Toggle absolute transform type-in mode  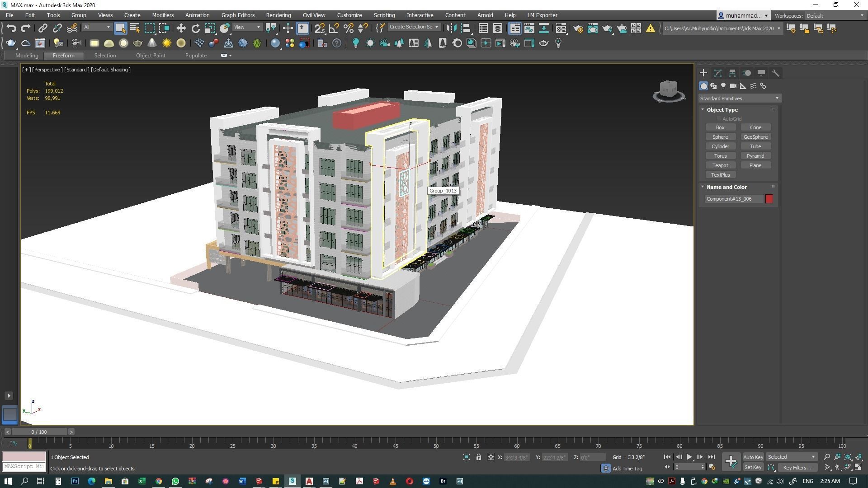point(491,457)
